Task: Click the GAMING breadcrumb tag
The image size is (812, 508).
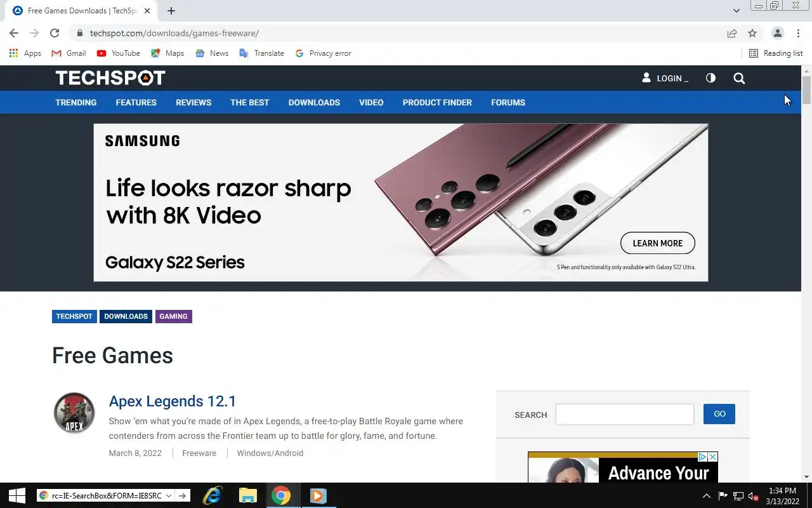Action: coord(173,316)
